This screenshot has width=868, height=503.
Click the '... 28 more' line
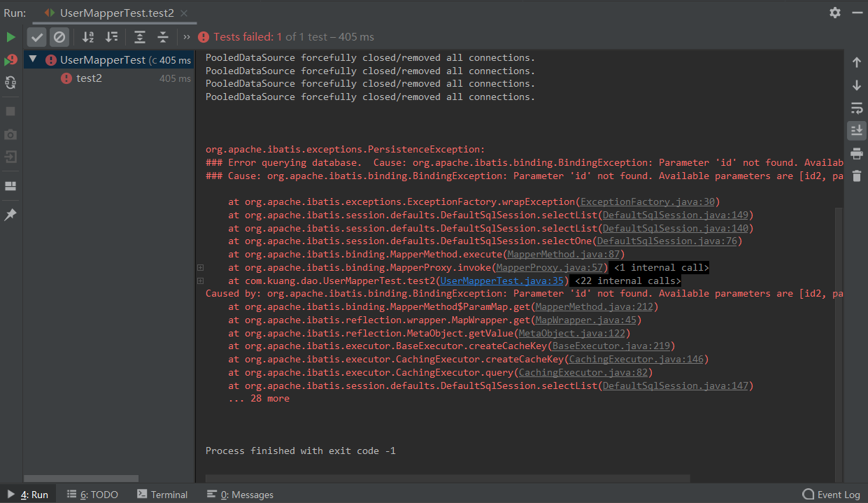[259, 399]
